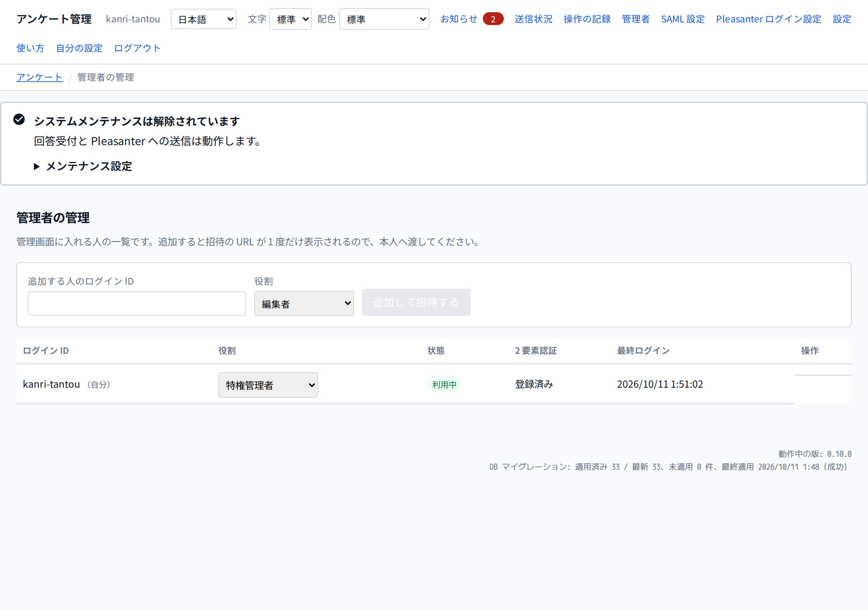The width and height of the screenshot is (868, 610).
Task: Open the 日本語 language dropdown
Action: (204, 19)
